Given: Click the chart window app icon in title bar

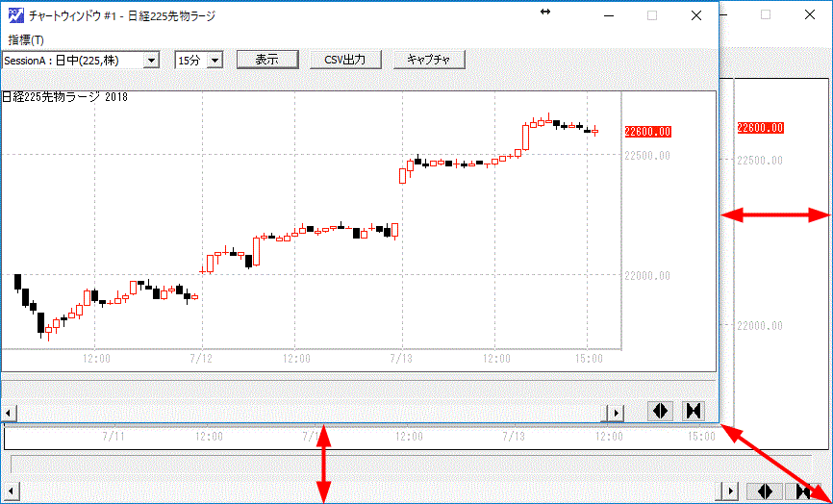Looking at the screenshot, I should 16,15.
